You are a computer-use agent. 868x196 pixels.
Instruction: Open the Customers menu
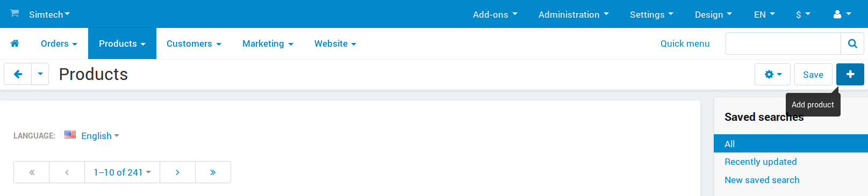click(194, 43)
